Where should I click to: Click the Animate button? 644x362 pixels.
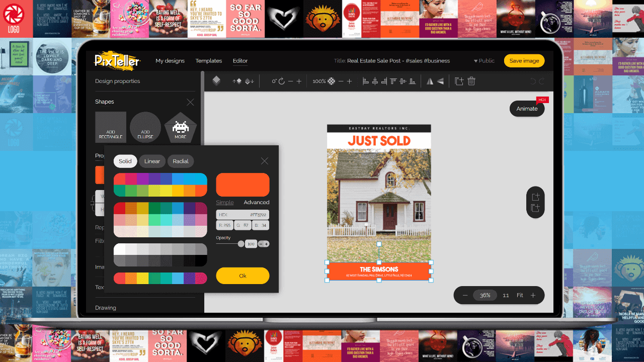[527, 109]
